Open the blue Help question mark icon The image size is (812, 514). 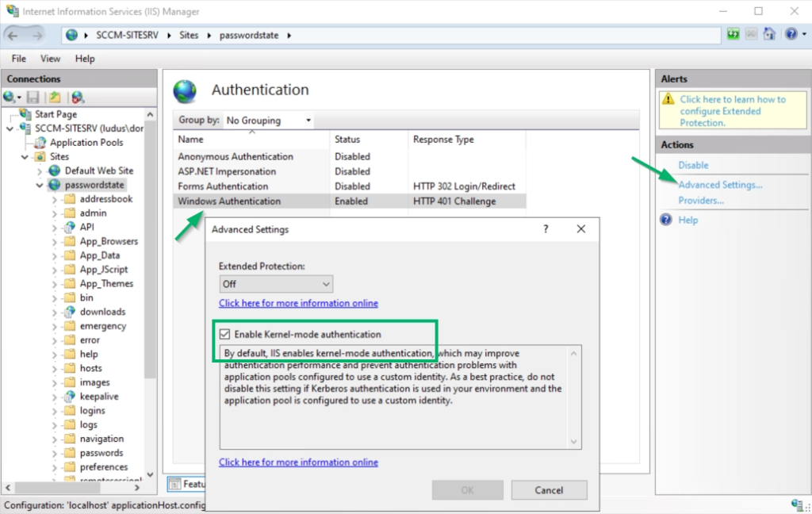coord(790,35)
